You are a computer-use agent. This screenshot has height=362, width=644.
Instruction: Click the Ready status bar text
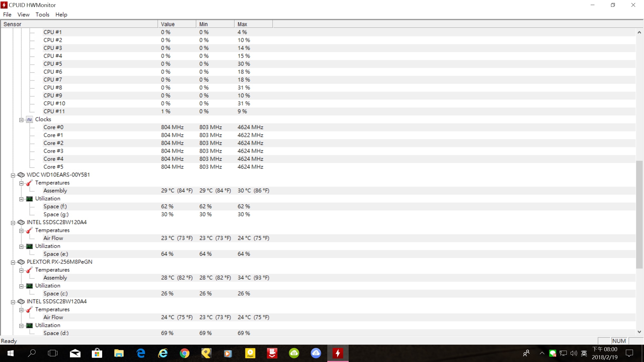click(x=9, y=341)
